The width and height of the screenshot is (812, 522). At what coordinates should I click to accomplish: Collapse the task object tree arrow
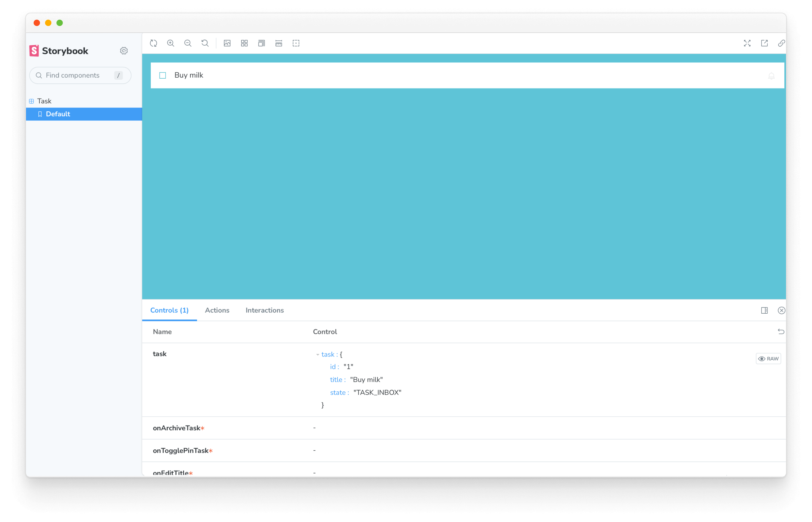pyautogui.click(x=318, y=355)
